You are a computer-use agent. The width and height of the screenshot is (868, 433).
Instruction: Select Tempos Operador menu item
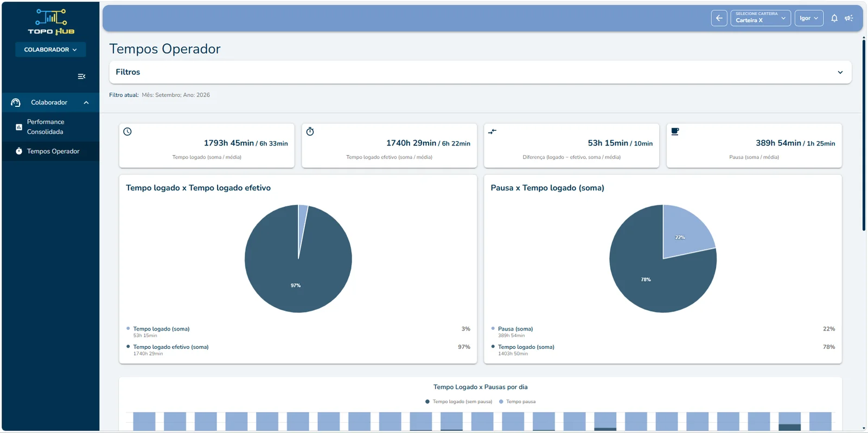click(50, 151)
